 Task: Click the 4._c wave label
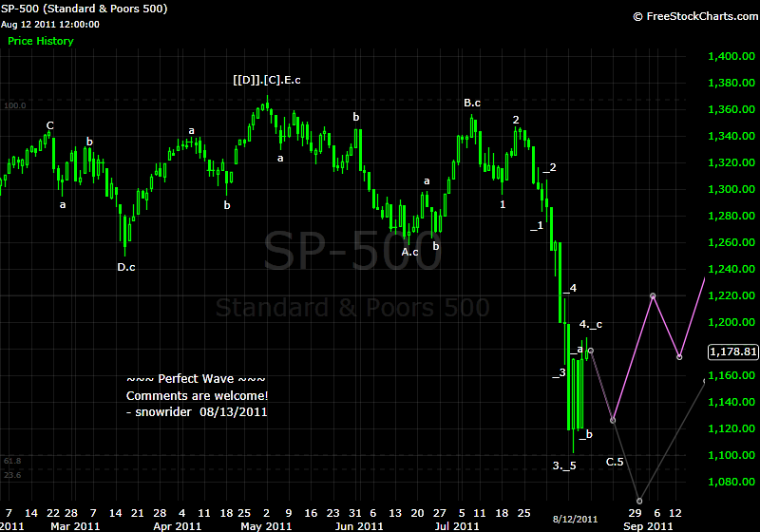(x=591, y=324)
